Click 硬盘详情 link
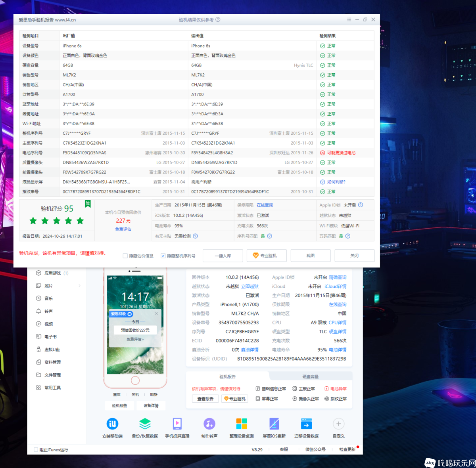476x468 pixels. (338, 332)
